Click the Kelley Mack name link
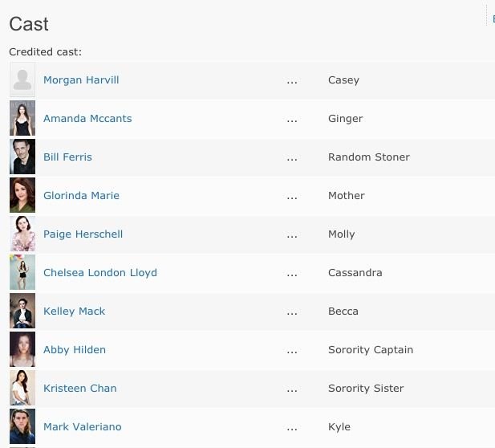Viewport: 495px width, 448px height. 75,312
